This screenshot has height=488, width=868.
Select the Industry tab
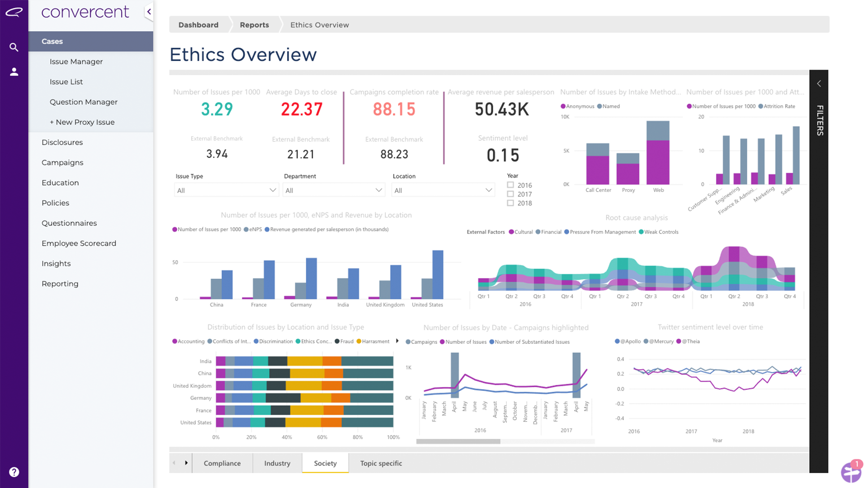pos(277,463)
